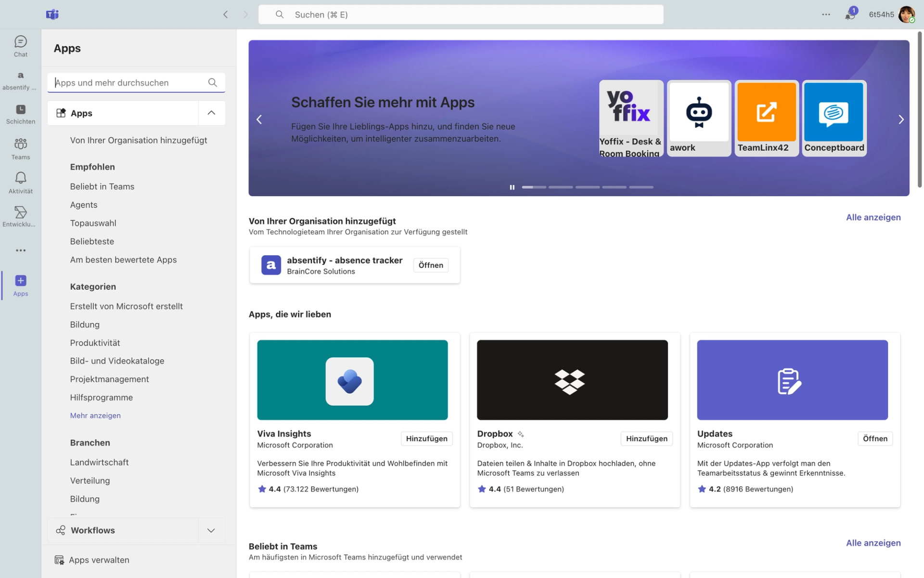Screen dimensions: 924x578
Task: Open the user profile avatar
Action: (x=906, y=14)
